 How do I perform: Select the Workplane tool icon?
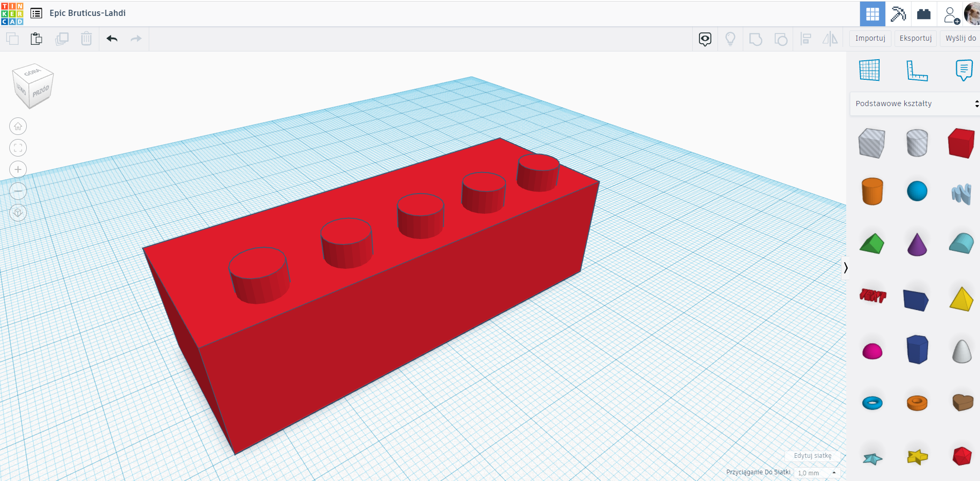pyautogui.click(x=869, y=70)
